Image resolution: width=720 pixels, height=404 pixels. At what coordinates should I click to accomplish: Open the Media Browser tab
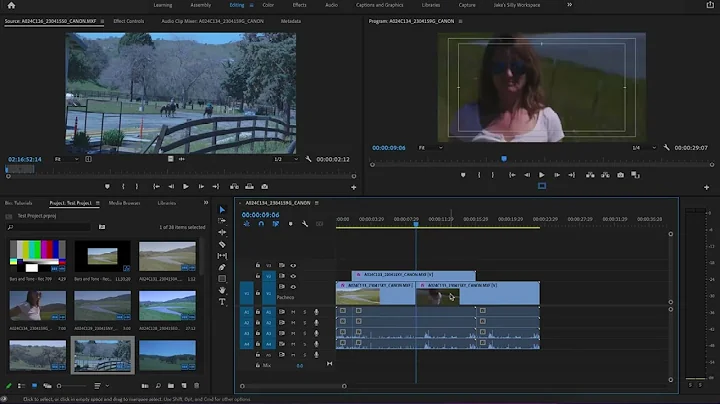(x=124, y=202)
